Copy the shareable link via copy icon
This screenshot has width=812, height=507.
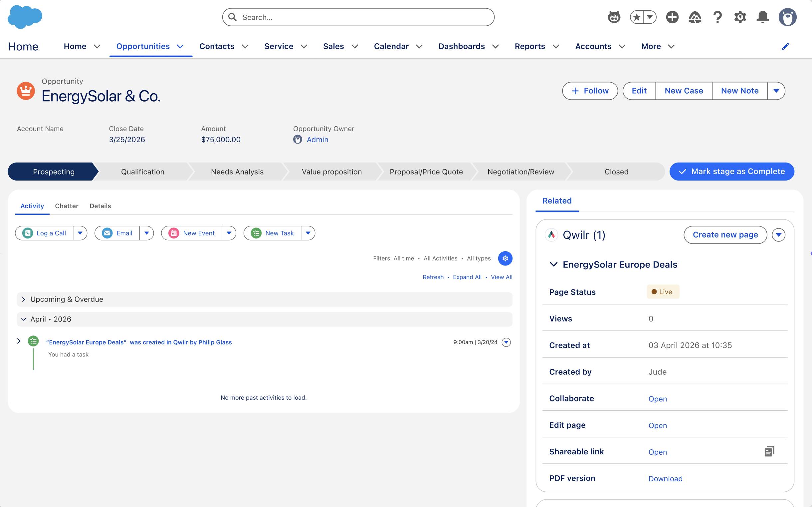point(769,451)
